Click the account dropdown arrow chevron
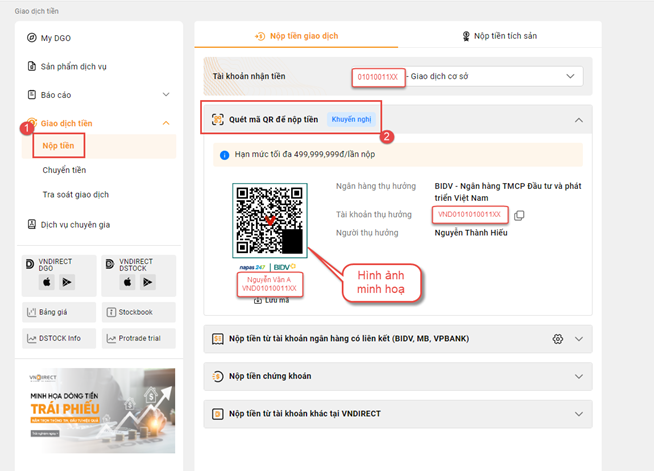Image resolution: width=654 pixels, height=471 pixels. (570, 76)
